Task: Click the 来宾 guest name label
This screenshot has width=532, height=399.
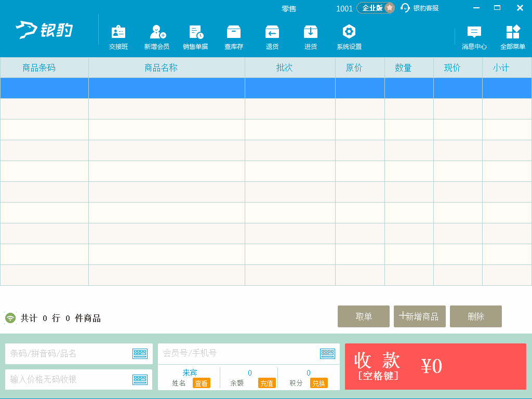Action: [x=190, y=373]
